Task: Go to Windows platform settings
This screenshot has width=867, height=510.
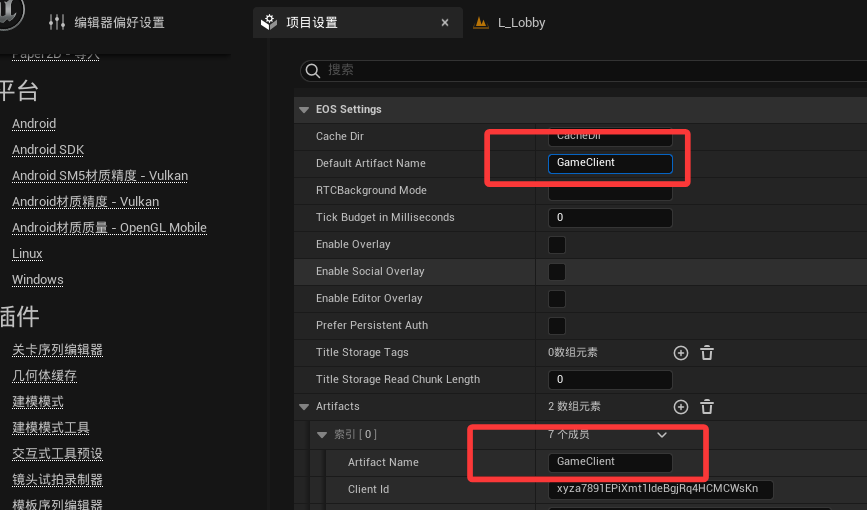Action: (38, 280)
